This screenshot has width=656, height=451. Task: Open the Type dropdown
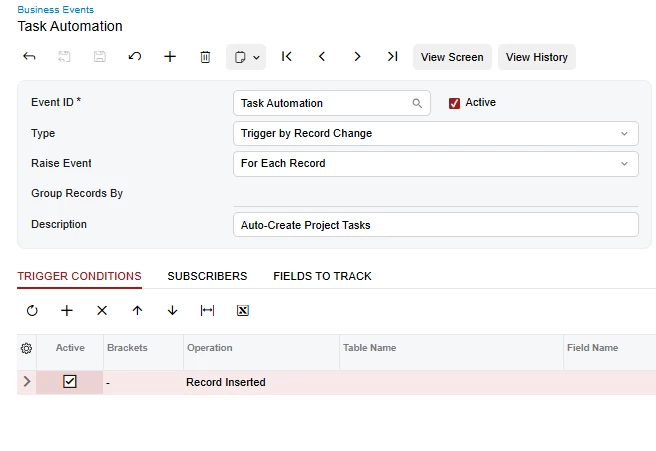(x=436, y=133)
